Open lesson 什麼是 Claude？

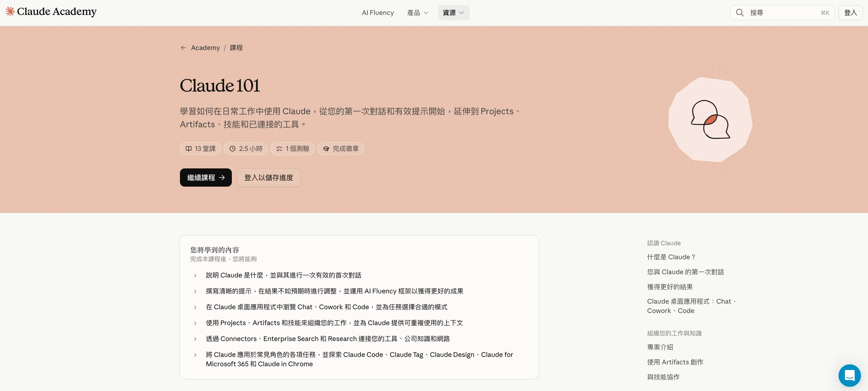[671, 257]
